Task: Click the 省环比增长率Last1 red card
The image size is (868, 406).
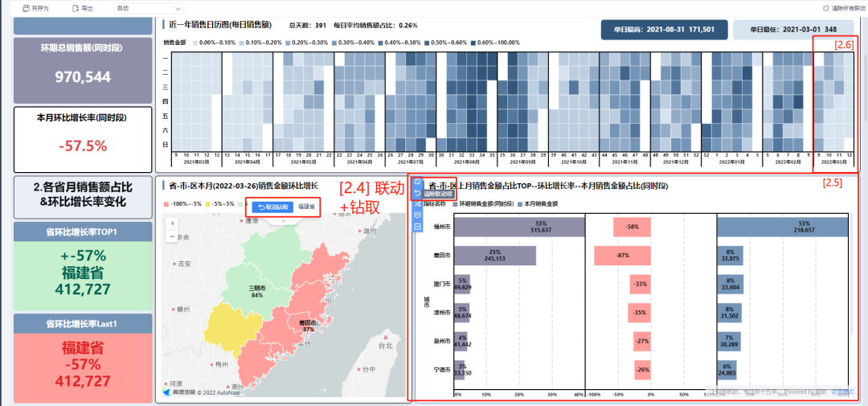Action: point(81,358)
